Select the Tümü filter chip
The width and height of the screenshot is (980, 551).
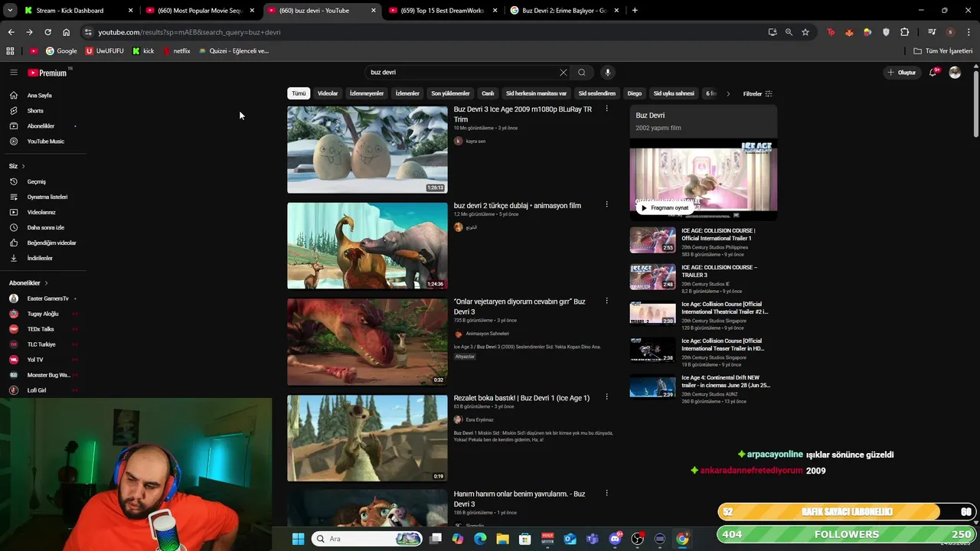[x=299, y=93]
